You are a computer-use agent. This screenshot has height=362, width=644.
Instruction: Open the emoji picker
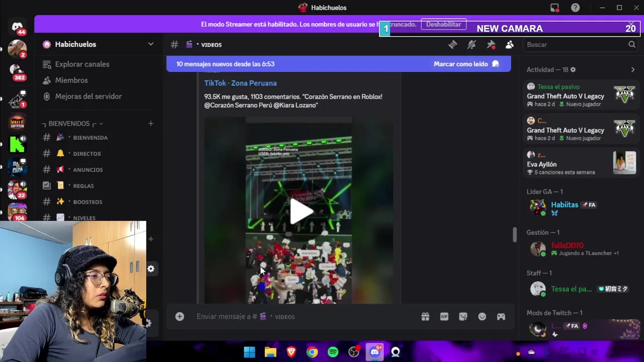(482, 316)
